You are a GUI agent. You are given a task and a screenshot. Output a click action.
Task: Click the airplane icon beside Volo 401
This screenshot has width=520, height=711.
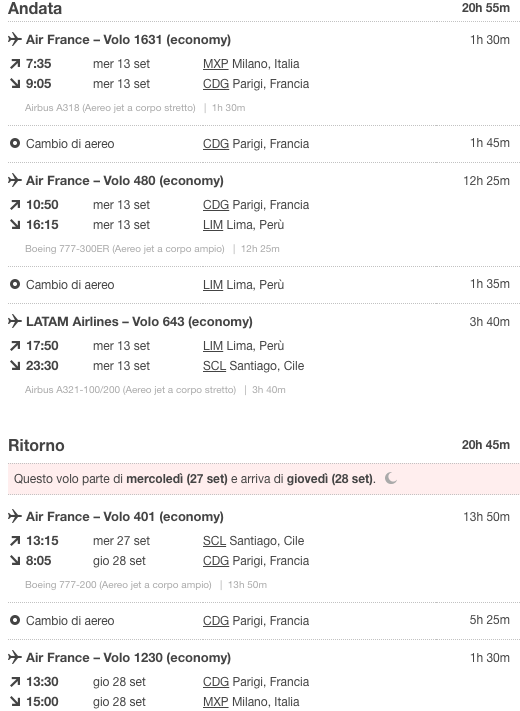(x=15, y=516)
